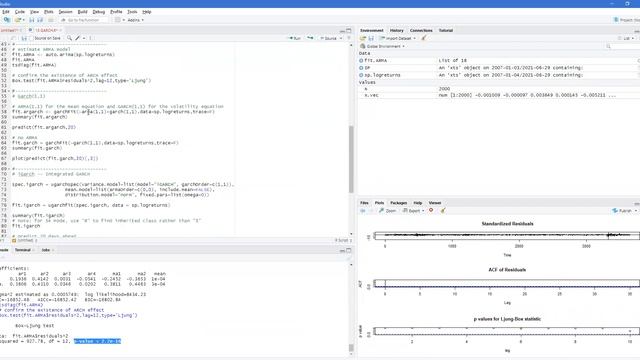This screenshot has height=360, width=640.
Task: Click the print icon in main toolbar
Action: (51, 20)
